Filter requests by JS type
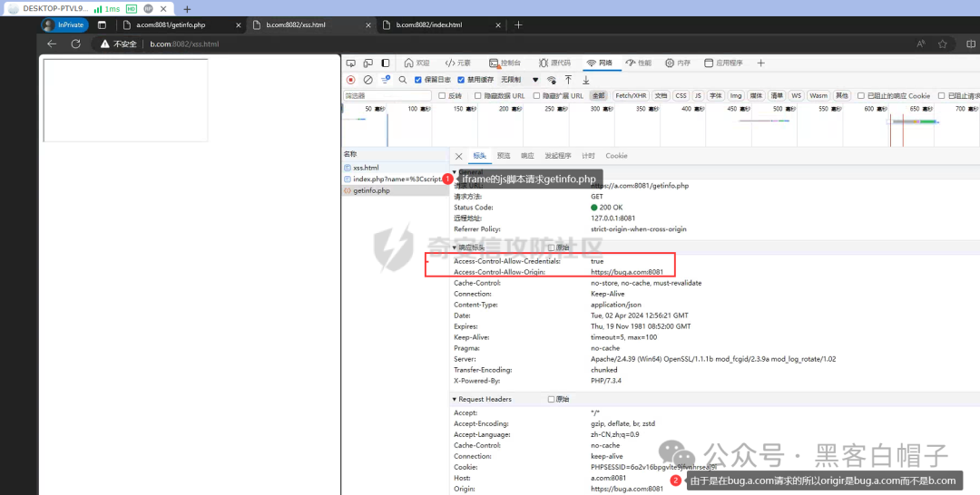980x495 pixels. point(698,96)
